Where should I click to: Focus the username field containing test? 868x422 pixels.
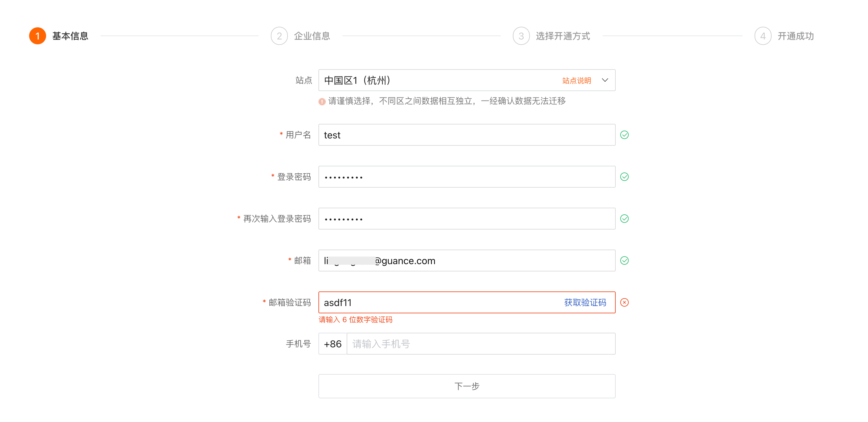pyautogui.click(x=467, y=135)
